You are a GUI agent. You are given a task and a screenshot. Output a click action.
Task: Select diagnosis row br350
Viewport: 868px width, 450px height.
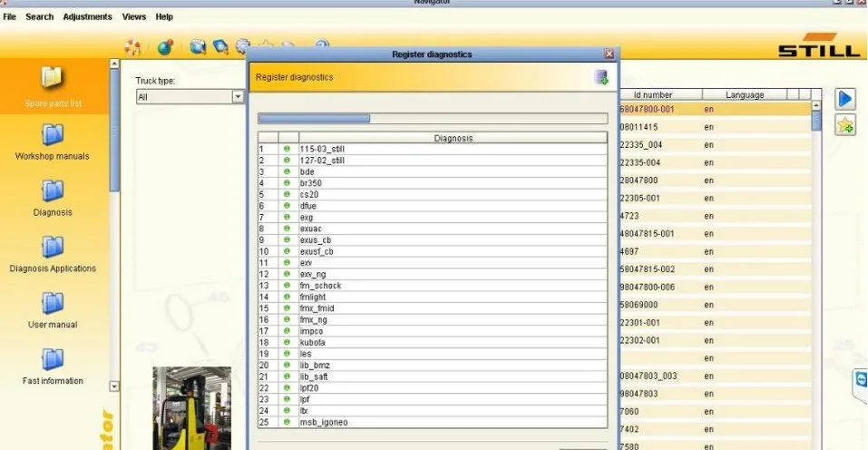[x=433, y=183]
